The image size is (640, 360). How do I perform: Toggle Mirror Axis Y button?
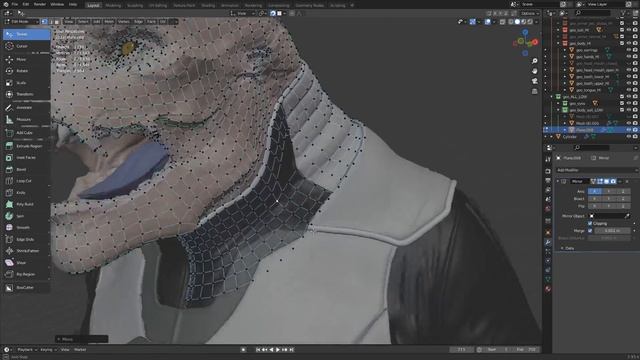tap(609, 191)
